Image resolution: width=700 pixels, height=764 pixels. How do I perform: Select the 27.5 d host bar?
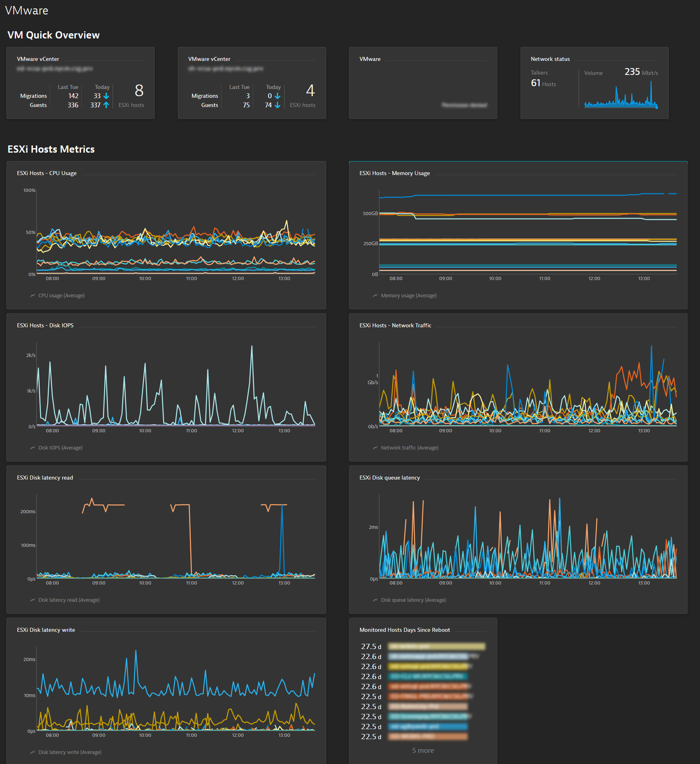click(436, 646)
